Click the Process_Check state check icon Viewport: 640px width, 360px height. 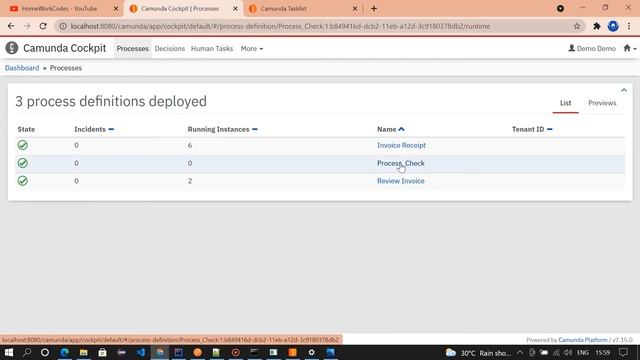click(x=23, y=163)
